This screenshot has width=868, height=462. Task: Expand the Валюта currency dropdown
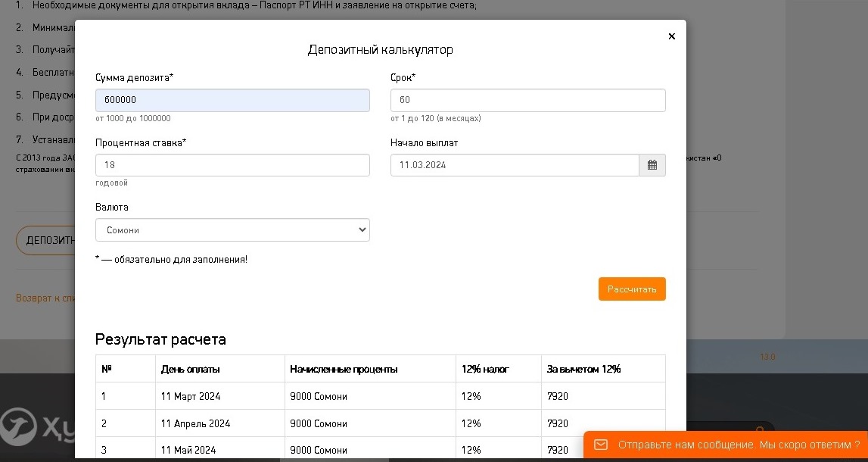point(232,230)
